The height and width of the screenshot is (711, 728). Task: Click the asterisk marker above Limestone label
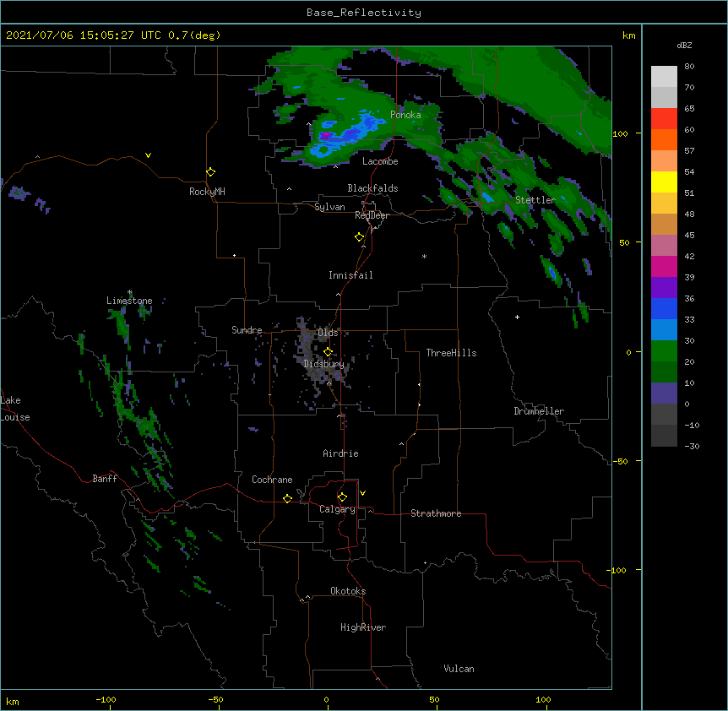point(130,292)
